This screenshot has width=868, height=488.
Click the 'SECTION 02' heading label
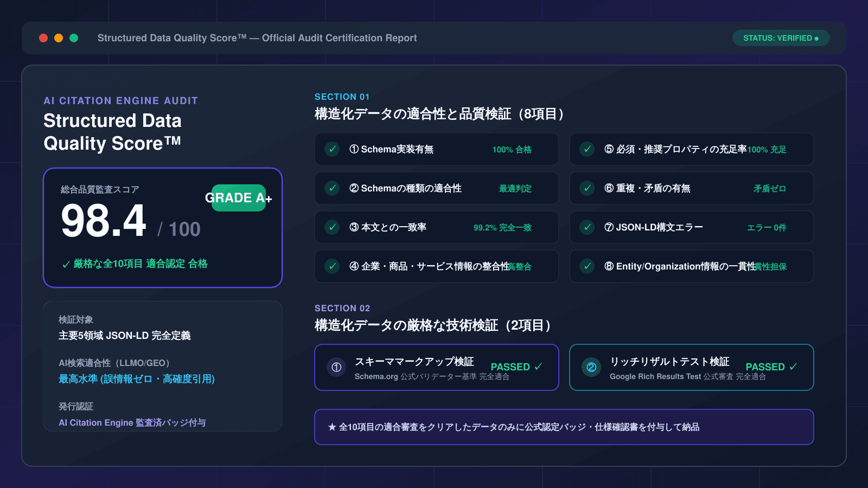tap(342, 308)
